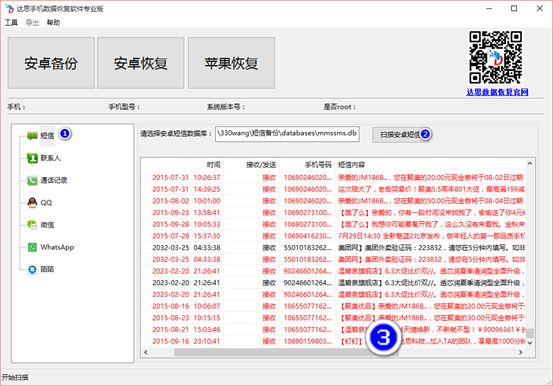Open the 工具 menu

click(11, 23)
